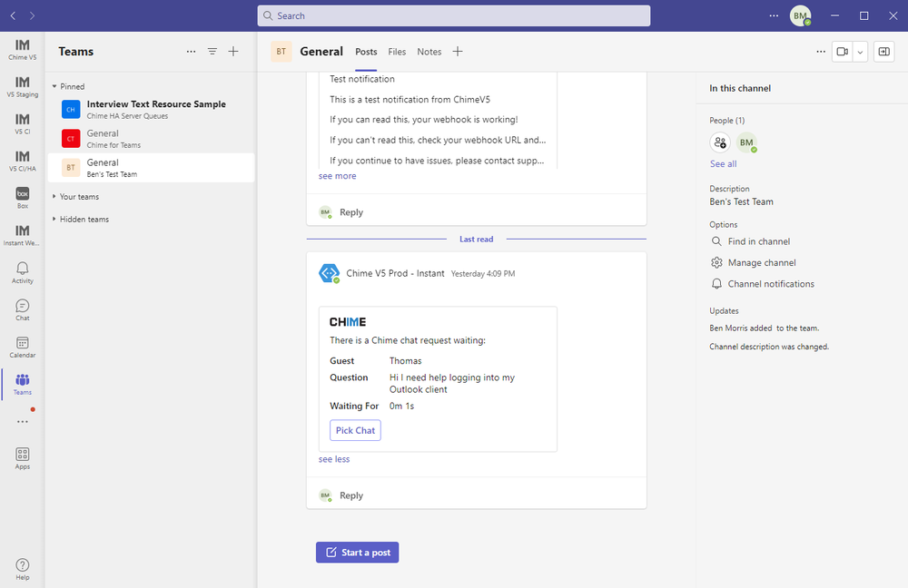Toggle the channel info pane icon
The image size is (908, 588).
pyautogui.click(x=884, y=52)
